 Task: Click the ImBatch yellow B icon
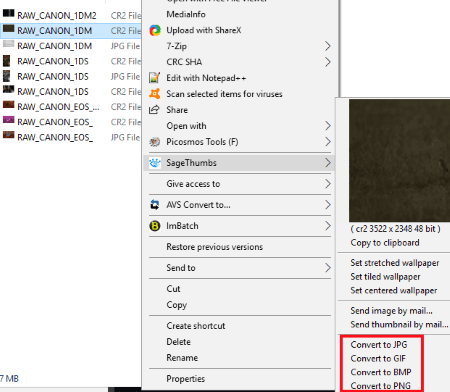(155, 226)
